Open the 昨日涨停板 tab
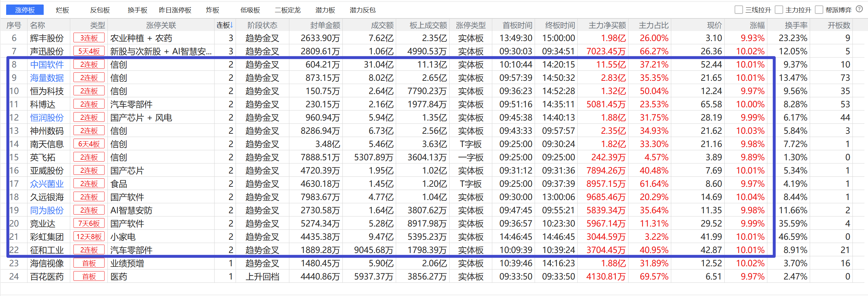The image size is (868, 296). point(175,10)
